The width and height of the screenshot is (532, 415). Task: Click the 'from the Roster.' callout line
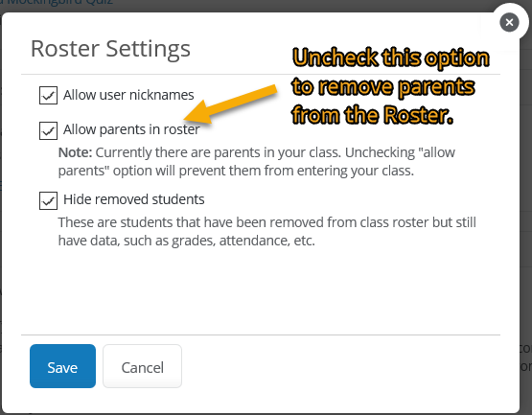[x=372, y=115]
